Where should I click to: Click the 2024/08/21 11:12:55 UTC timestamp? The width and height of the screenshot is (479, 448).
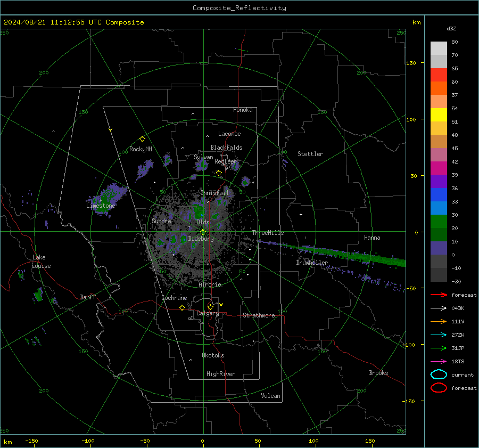point(49,22)
